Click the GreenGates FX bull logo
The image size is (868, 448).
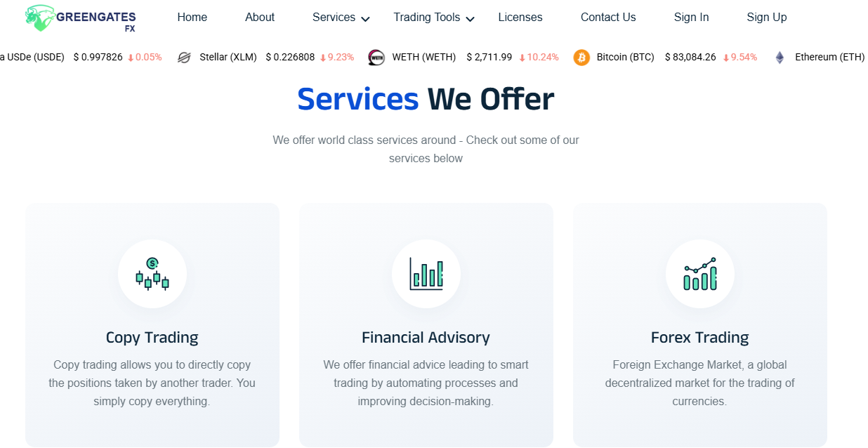[40, 18]
